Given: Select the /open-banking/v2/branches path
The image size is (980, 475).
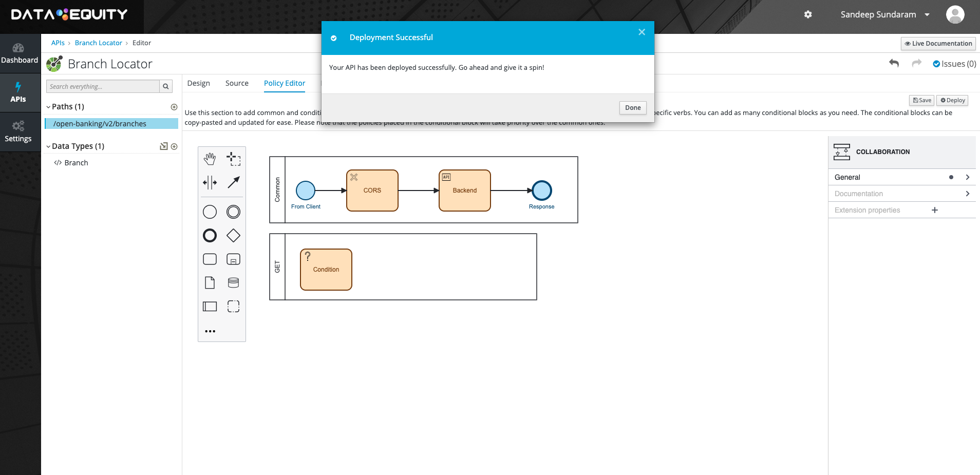Looking at the screenshot, I should point(111,124).
